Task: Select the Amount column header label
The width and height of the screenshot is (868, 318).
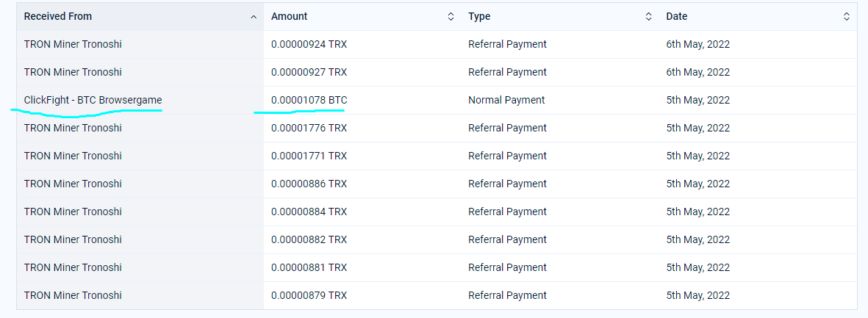Action: [289, 16]
